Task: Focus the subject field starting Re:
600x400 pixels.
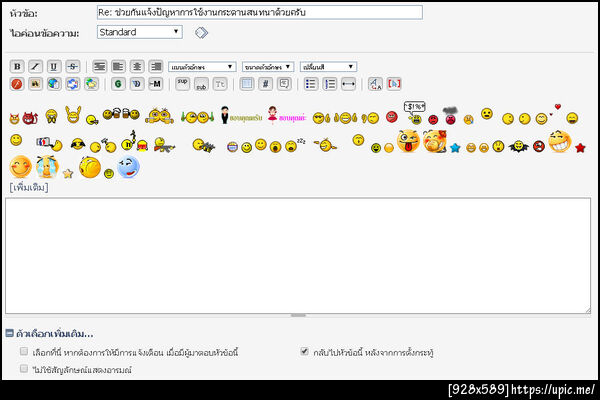Action: (x=260, y=12)
